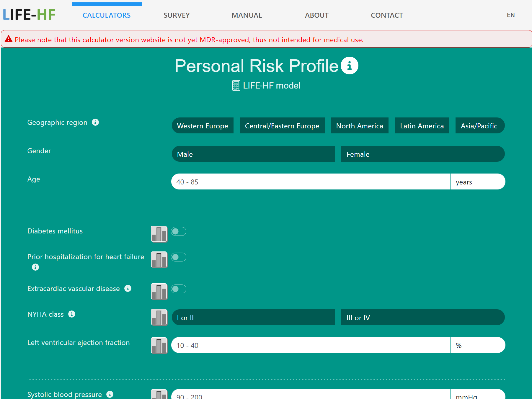Open Diabetes mellitus bar chart icon
532x399 pixels.
tap(159, 234)
